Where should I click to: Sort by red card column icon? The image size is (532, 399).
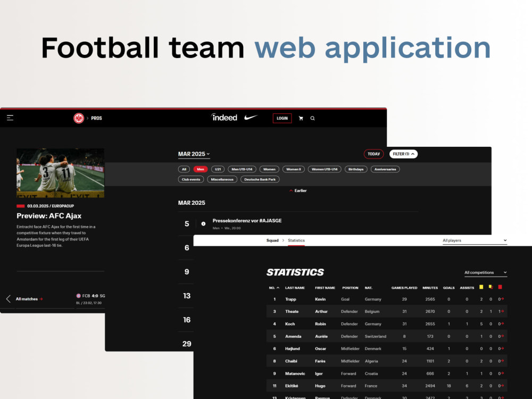pyautogui.click(x=500, y=287)
